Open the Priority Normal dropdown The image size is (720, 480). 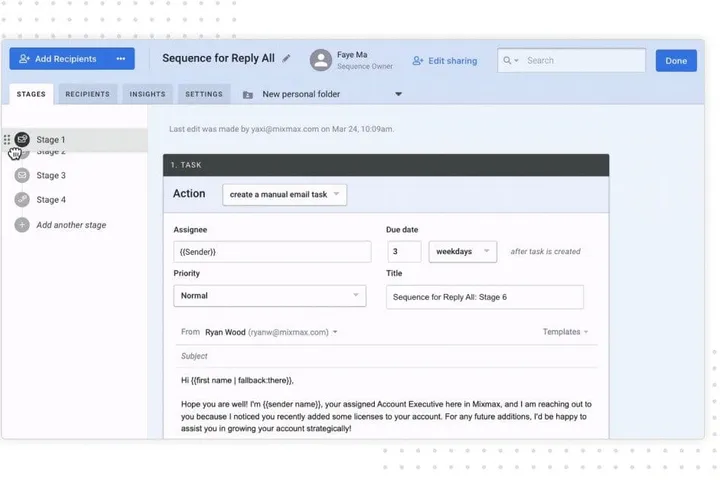point(270,296)
